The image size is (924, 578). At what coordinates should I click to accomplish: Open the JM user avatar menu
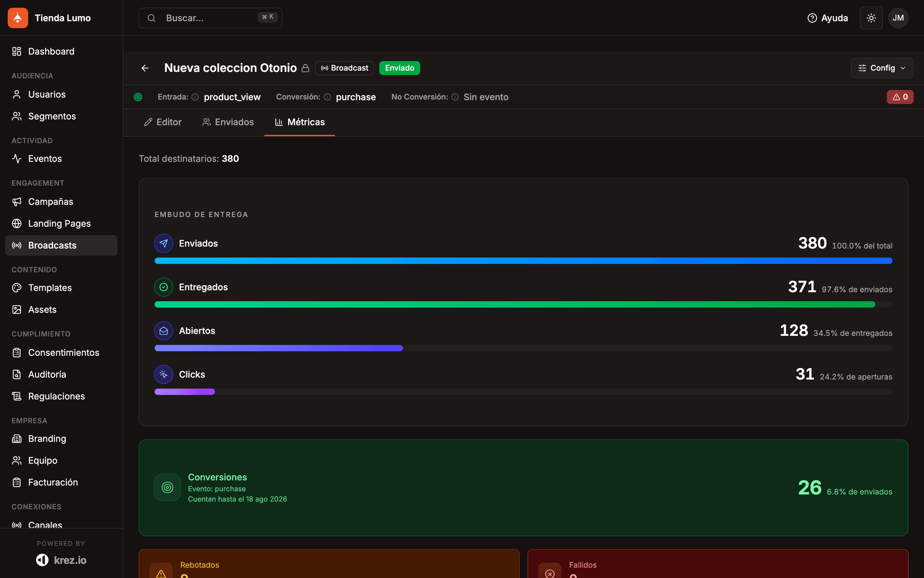(x=898, y=18)
